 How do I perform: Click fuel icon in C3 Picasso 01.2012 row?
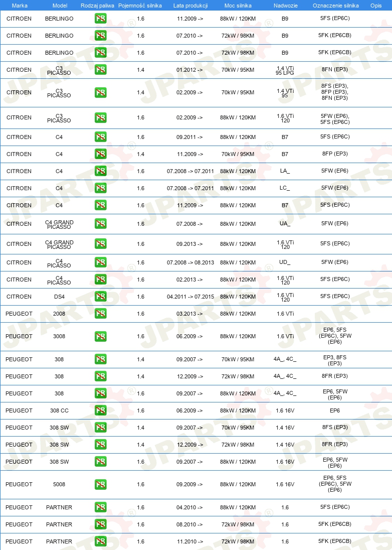coord(101,70)
